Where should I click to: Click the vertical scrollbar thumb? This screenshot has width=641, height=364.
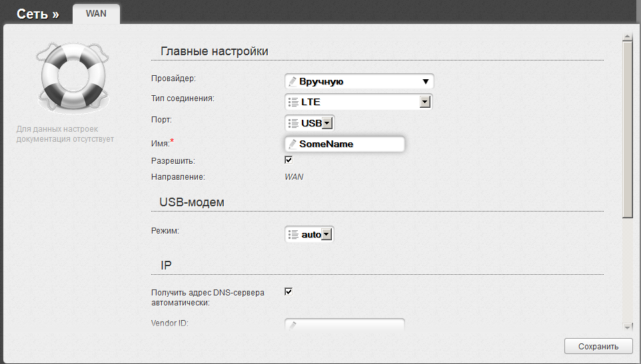click(628, 130)
